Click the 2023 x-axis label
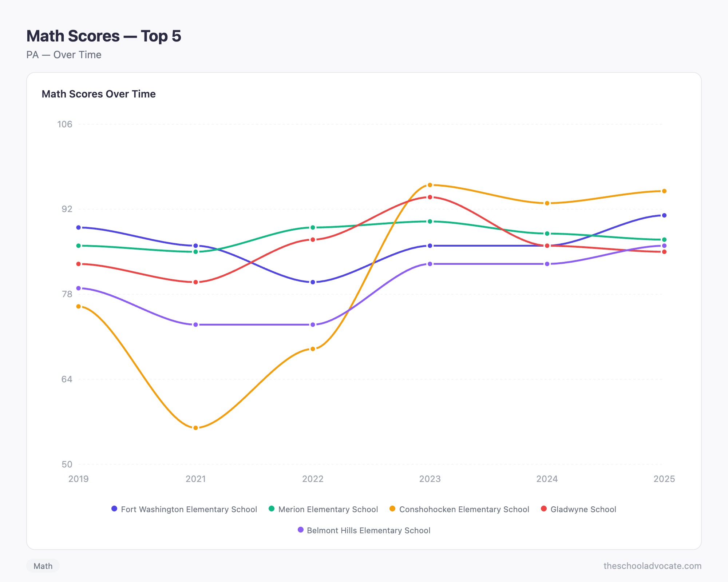Image resolution: width=728 pixels, height=582 pixels. [x=430, y=479]
